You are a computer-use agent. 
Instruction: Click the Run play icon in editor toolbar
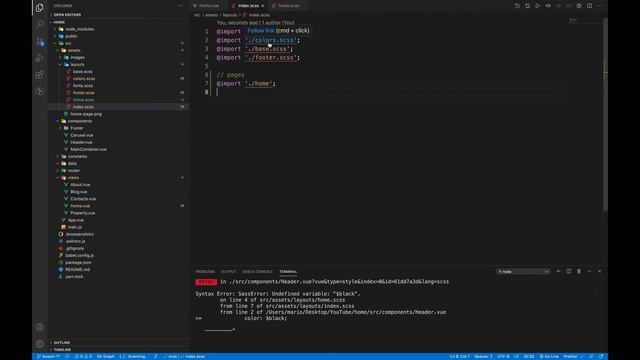coord(538,6)
